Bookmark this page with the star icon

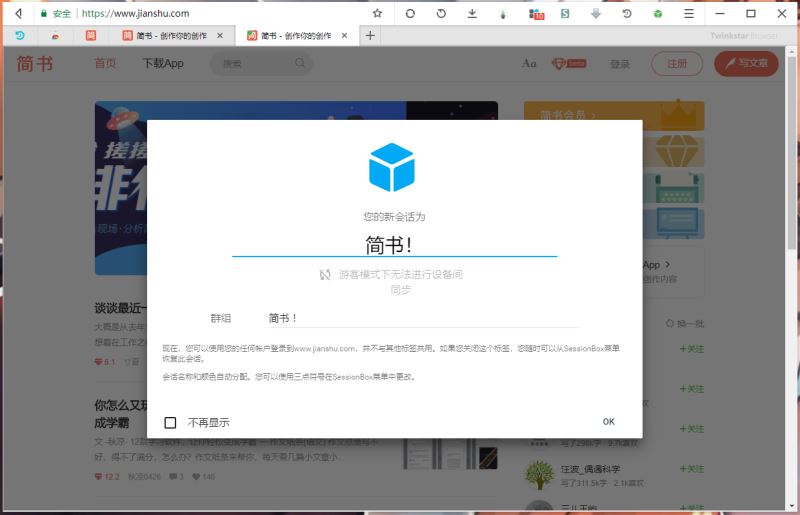(377, 13)
